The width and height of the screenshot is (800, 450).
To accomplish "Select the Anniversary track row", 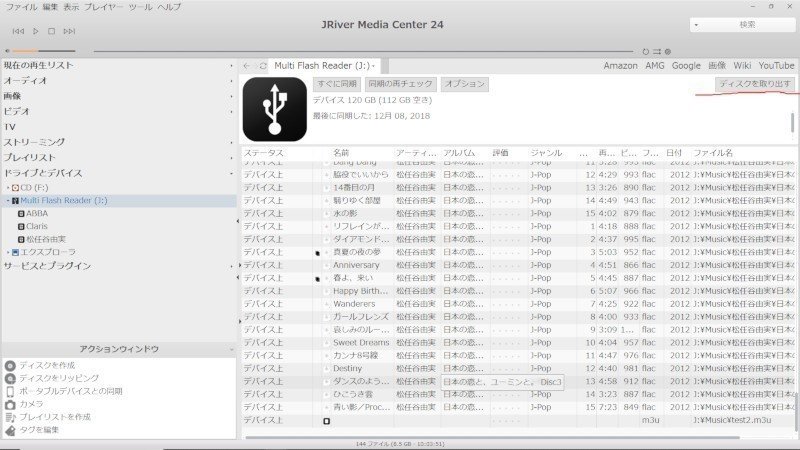I will point(518,265).
